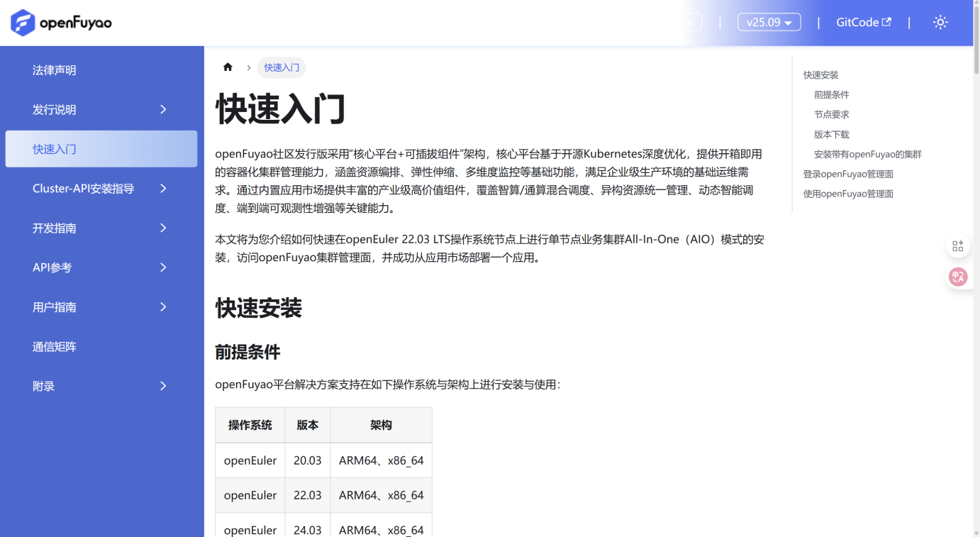Open the floating apps grid widget icon
This screenshot has height=537, width=980.
click(958, 245)
